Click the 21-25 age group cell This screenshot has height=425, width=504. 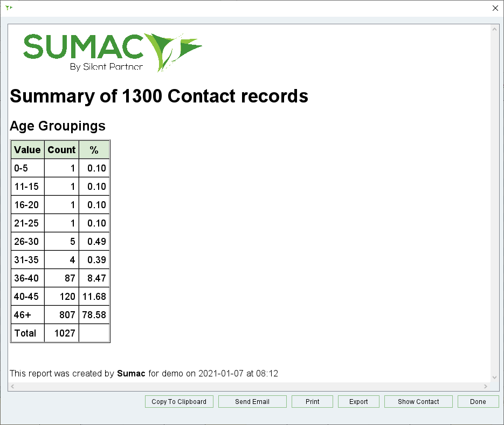point(27,223)
